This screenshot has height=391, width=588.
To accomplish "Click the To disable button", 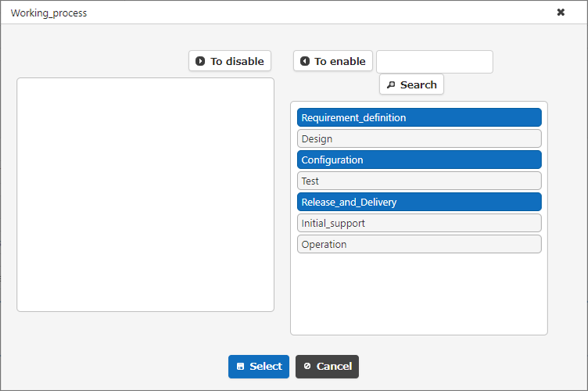I will (x=230, y=61).
